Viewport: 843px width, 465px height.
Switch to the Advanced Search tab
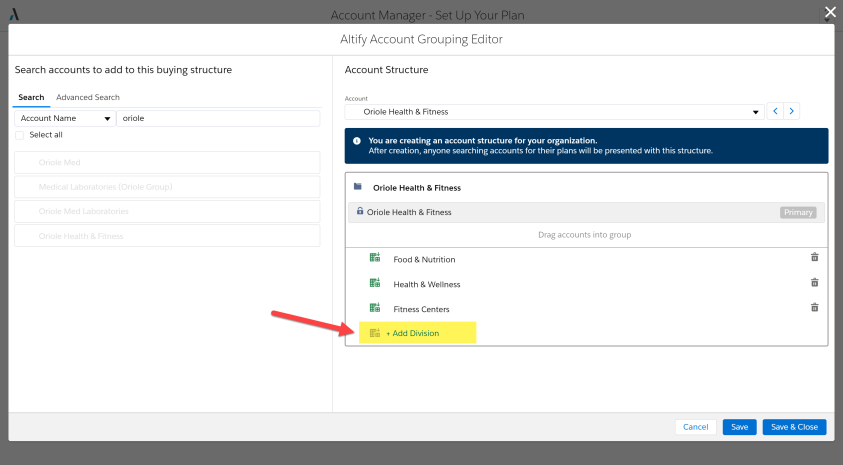(88, 97)
